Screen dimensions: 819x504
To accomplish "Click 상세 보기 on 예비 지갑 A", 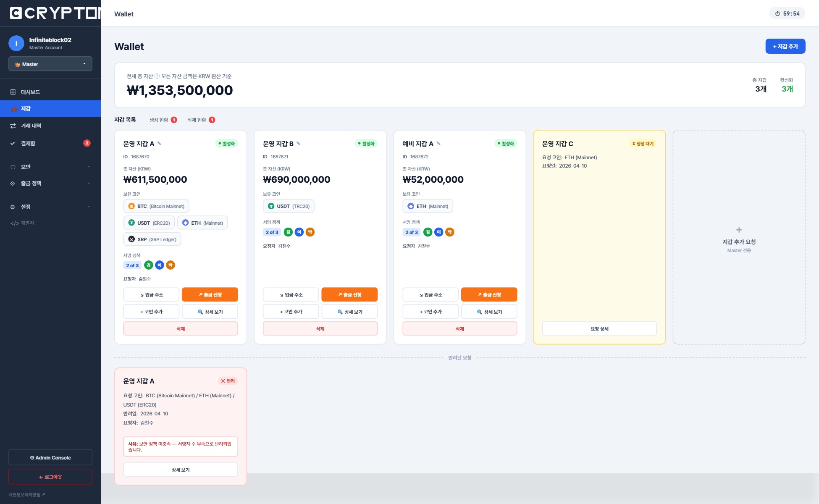I will click(x=489, y=312).
